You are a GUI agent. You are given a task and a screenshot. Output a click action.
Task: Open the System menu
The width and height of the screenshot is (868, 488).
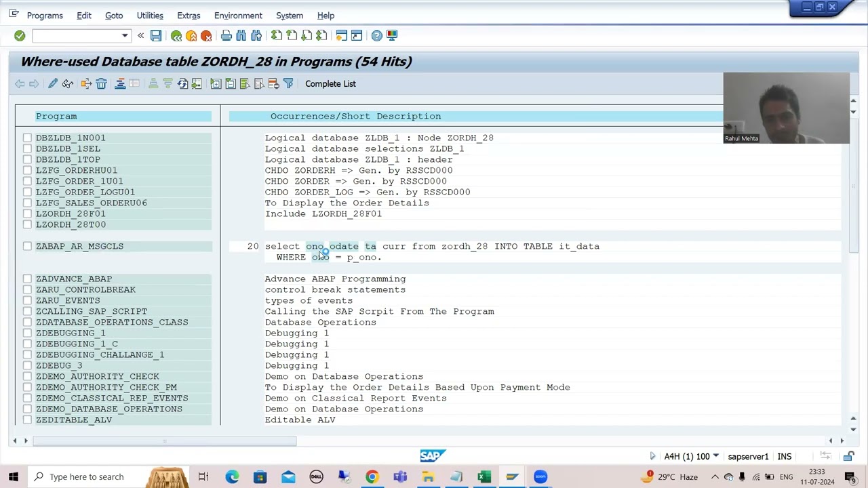point(290,15)
